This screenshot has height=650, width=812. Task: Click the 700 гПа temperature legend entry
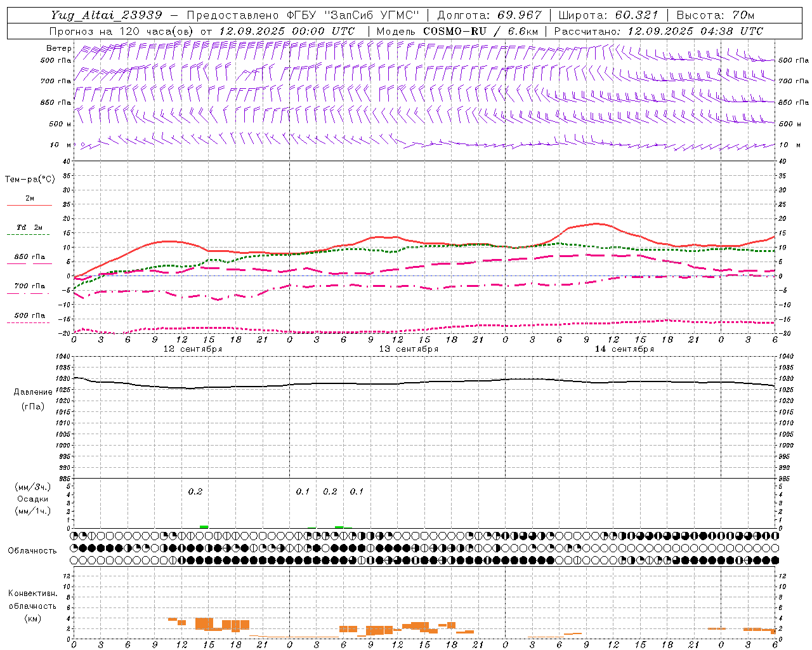point(29,288)
